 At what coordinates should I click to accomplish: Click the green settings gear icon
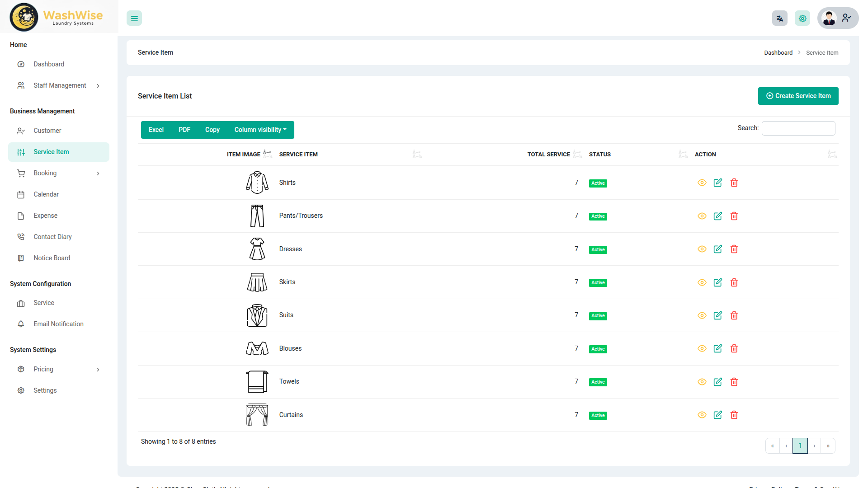point(802,19)
